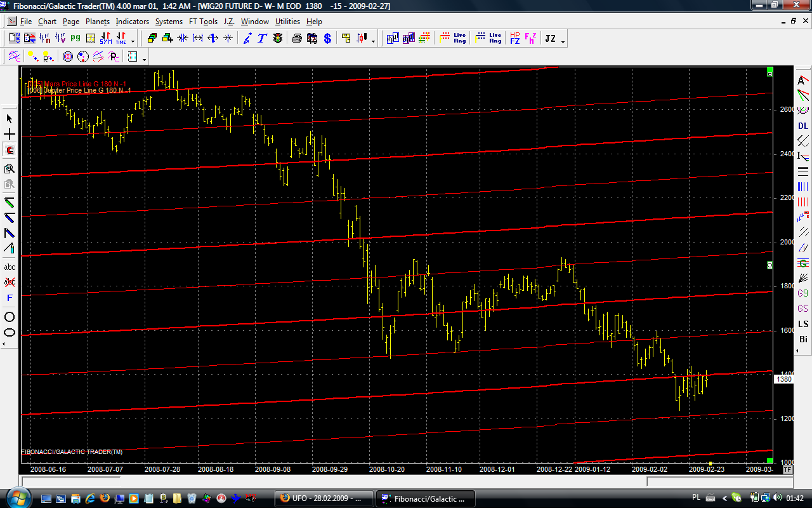Toggle the red magnet snap tool

point(10,150)
